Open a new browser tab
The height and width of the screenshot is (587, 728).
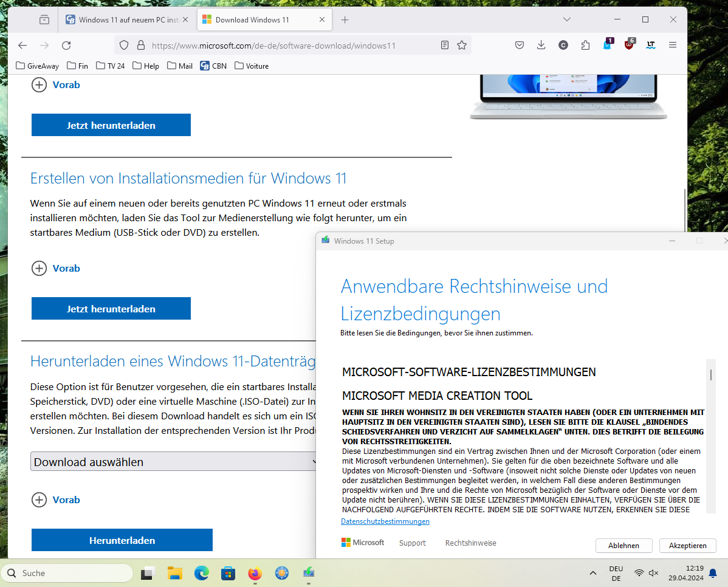(345, 19)
